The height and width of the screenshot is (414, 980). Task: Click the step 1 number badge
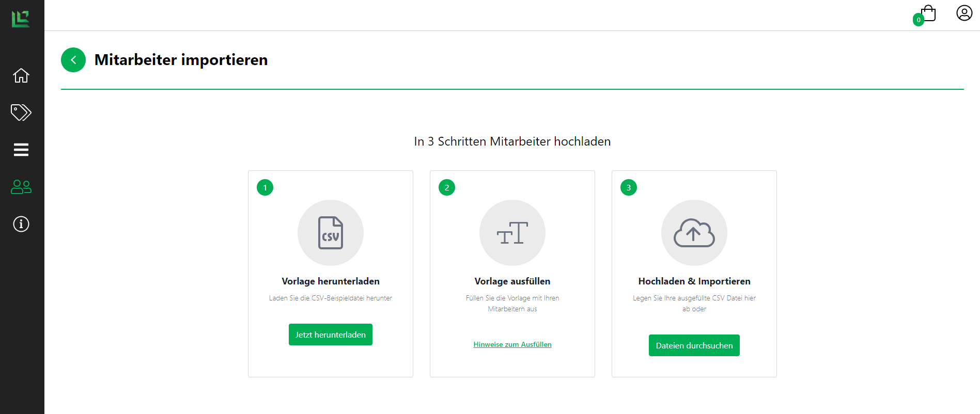pyautogui.click(x=265, y=187)
